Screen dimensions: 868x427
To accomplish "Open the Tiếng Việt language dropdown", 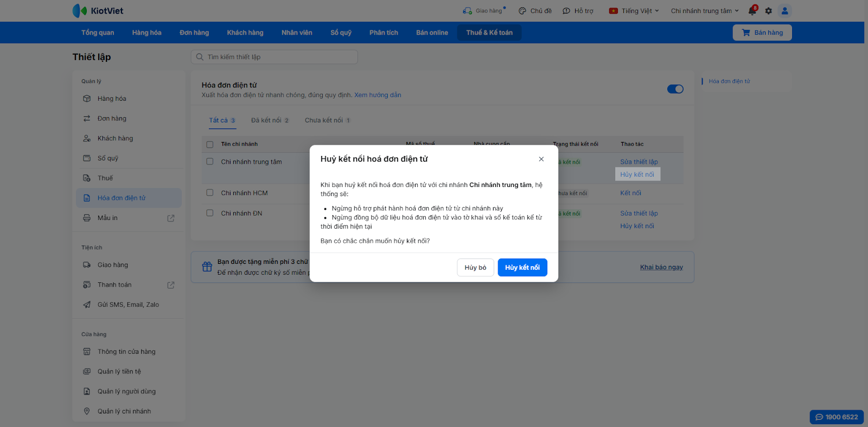I will click(634, 11).
